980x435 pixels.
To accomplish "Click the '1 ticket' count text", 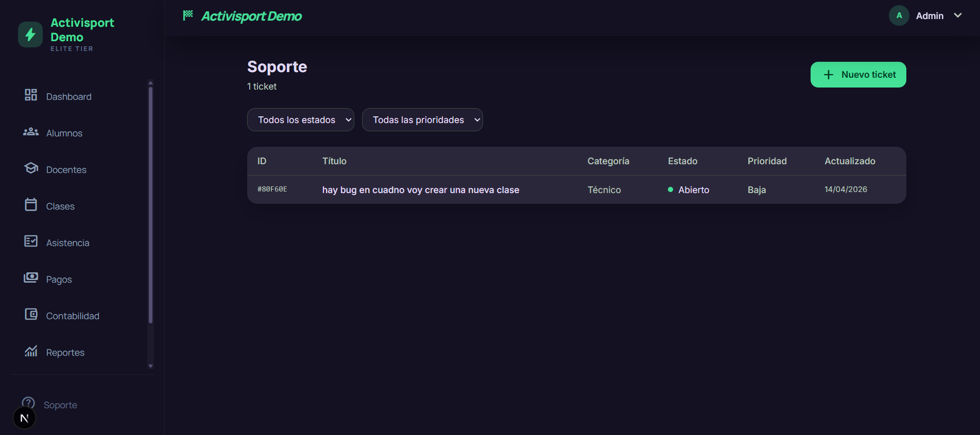I will pos(262,86).
